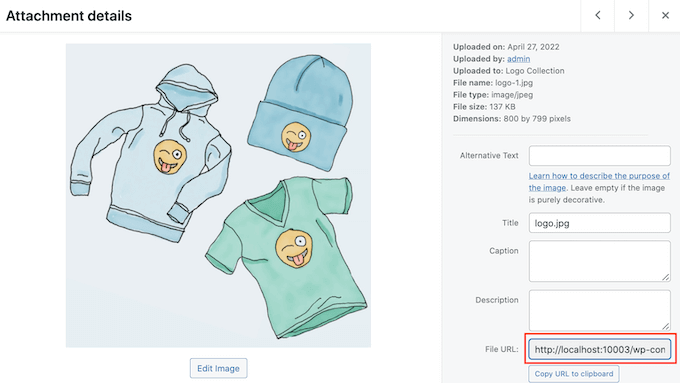
Task: Click the 'Uploaded on: April 27, 2022' text
Action: pos(506,47)
